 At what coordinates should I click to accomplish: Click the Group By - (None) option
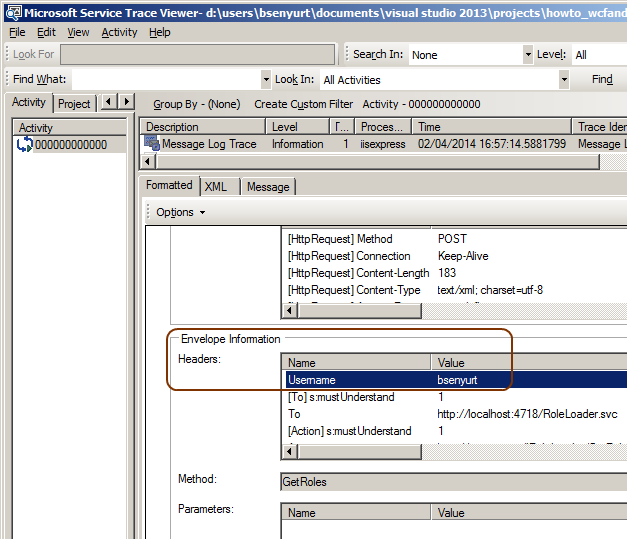(x=196, y=104)
